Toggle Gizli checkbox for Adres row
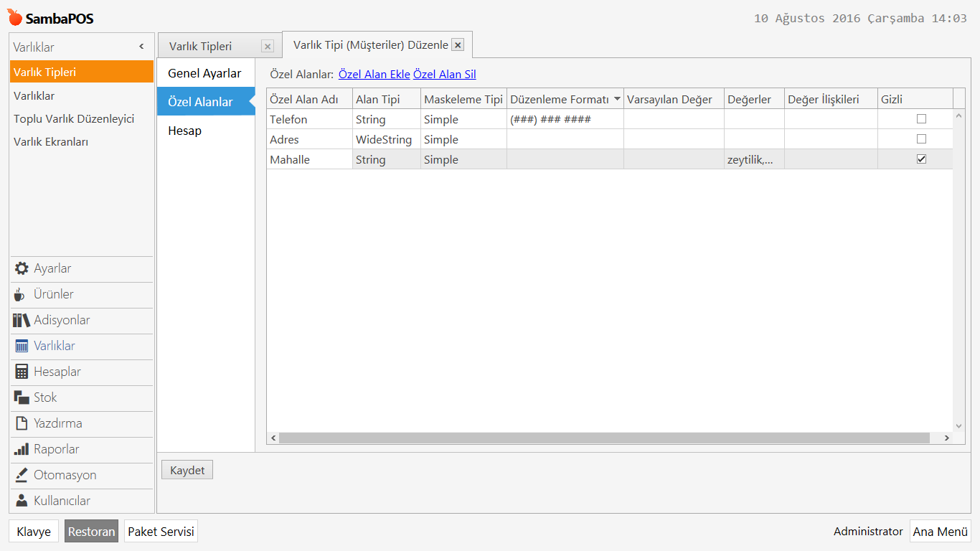This screenshot has height=551, width=980. (921, 139)
